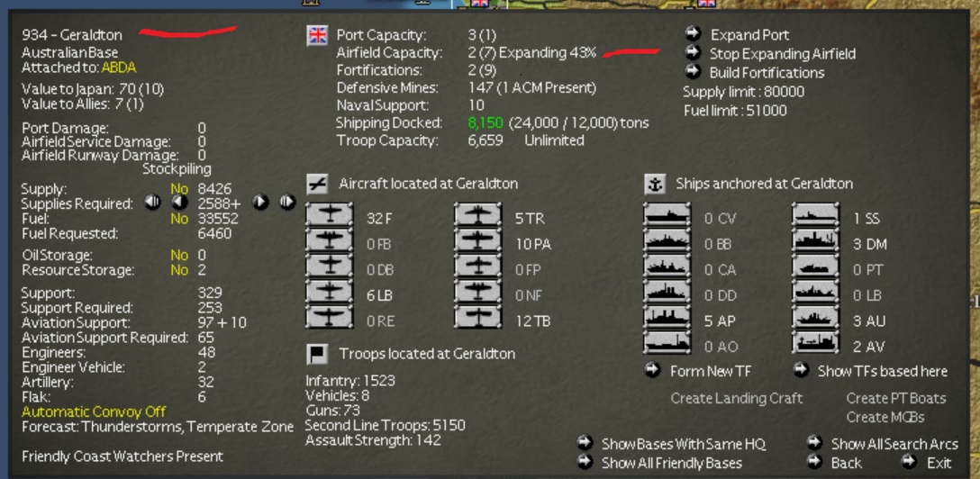The height and width of the screenshot is (479, 980).
Task: Open the submarine icon labeled 1 SS
Action: pos(816,214)
